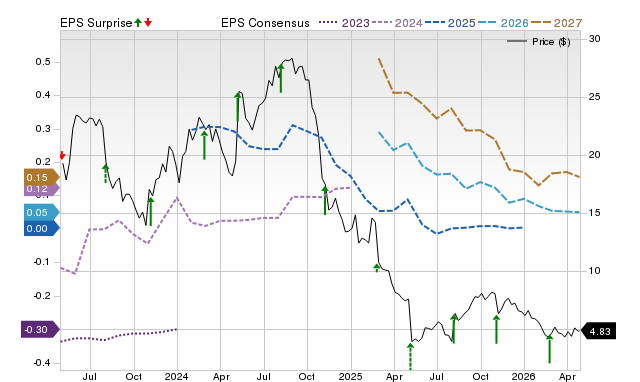Click the "30" price axis label

point(594,39)
